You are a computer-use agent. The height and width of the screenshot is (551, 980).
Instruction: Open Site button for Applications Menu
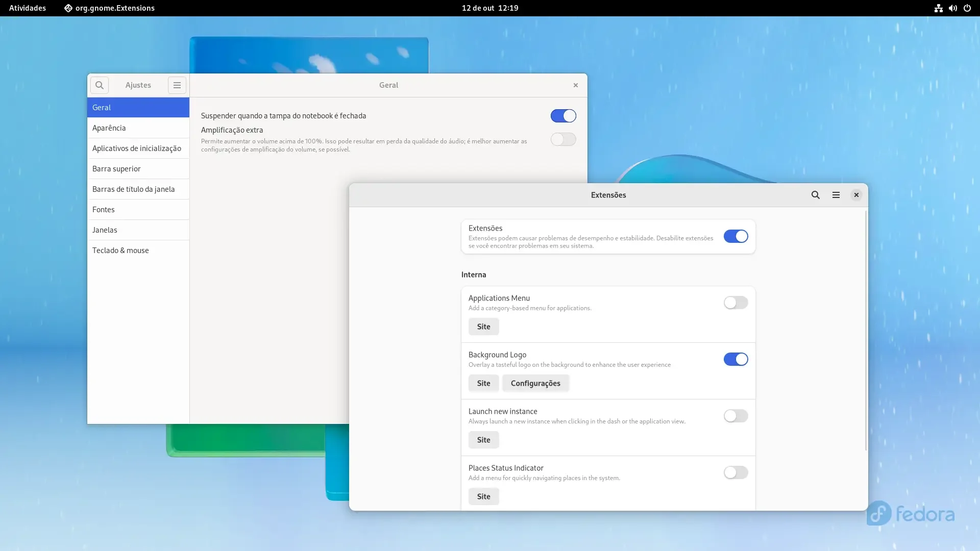coord(484,327)
